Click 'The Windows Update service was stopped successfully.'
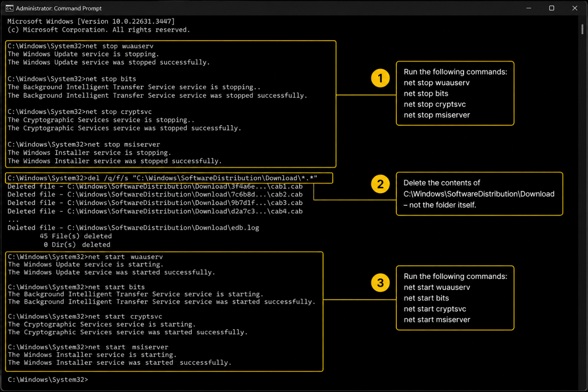Screen dimensions: 588x392 (109, 62)
